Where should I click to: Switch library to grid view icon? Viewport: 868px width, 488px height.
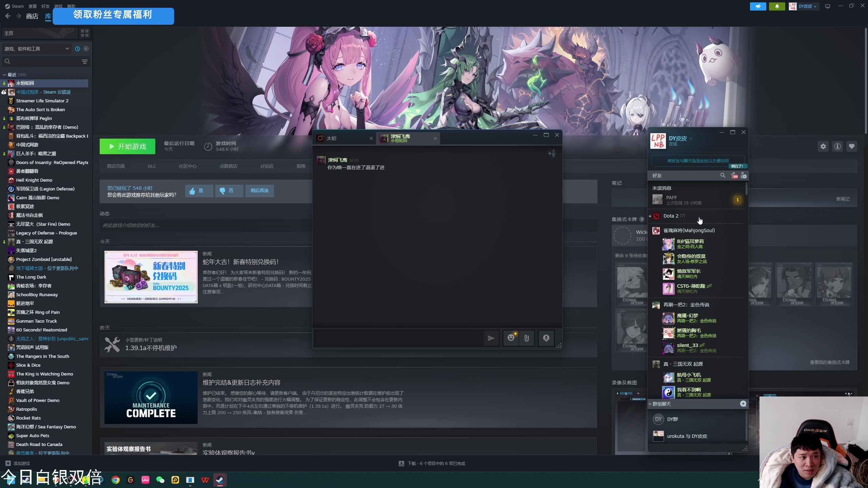click(84, 33)
